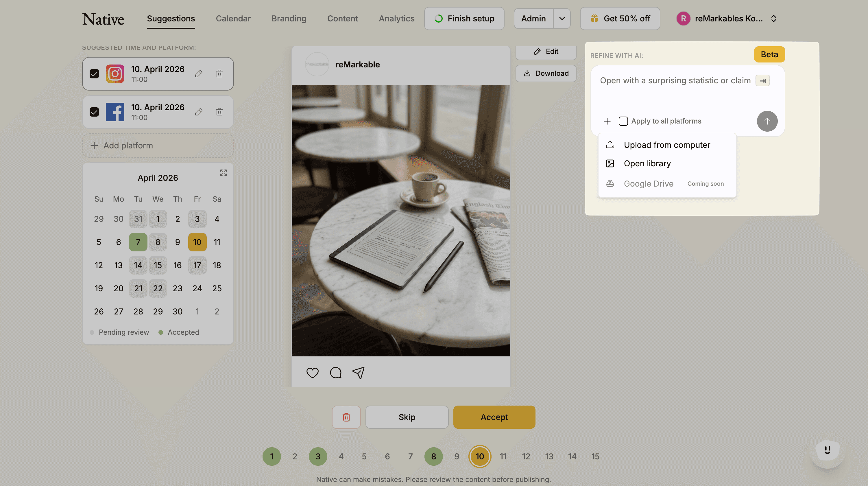This screenshot has height=486, width=868.
Task: Go to suggestion number 8 in pagination
Action: pyautogui.click(x=433, y=456)
